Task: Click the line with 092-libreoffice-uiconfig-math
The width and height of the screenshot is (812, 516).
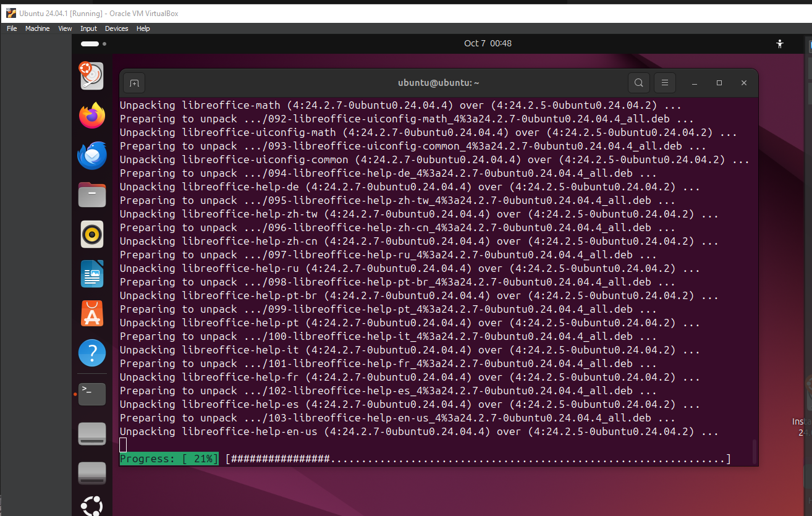Action: click(407, 119)
